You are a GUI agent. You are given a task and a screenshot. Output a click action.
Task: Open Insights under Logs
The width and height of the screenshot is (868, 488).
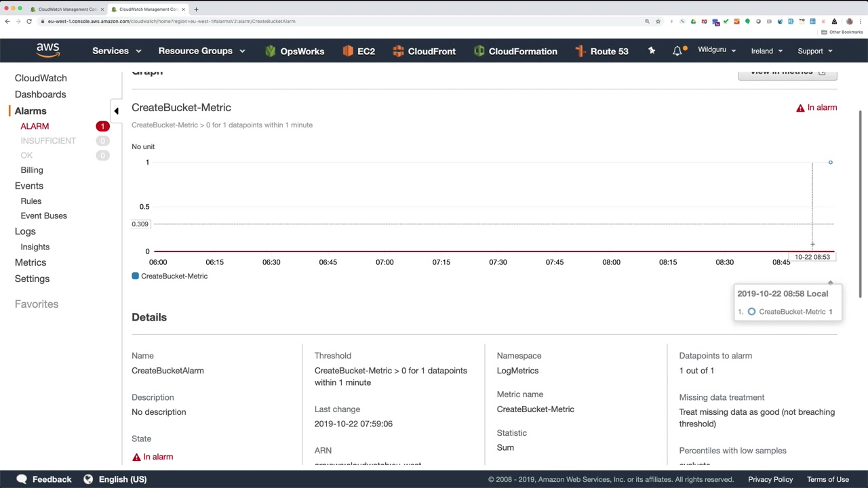click(35, 247)
